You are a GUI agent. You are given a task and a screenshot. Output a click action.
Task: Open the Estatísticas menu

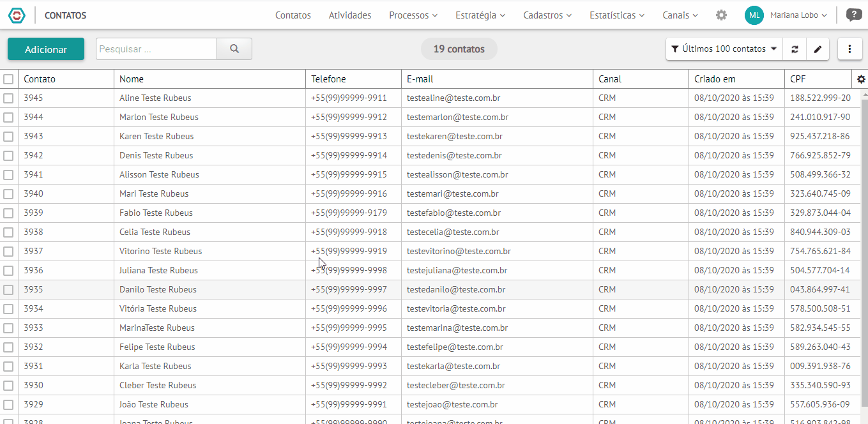point(617,15)
